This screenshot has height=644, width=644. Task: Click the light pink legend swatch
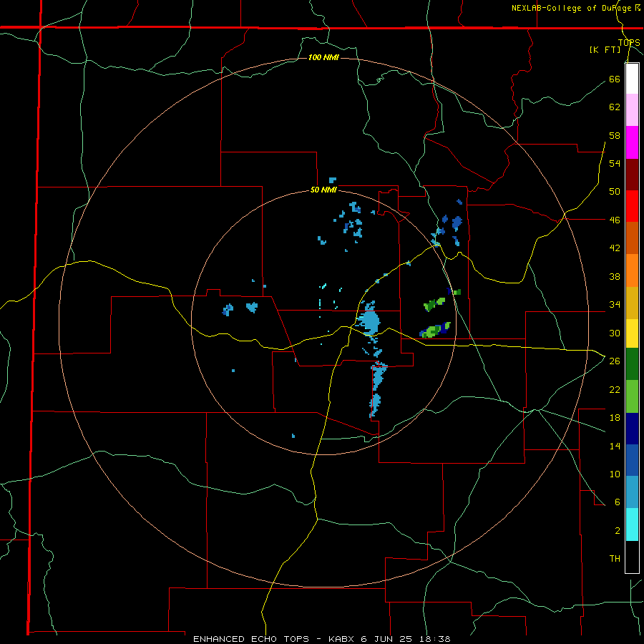tap(632, 110)
